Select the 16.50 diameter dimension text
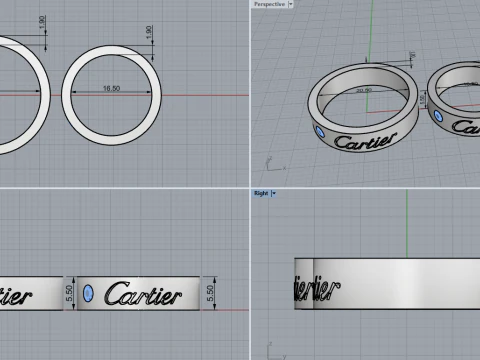 coord(111,88)
